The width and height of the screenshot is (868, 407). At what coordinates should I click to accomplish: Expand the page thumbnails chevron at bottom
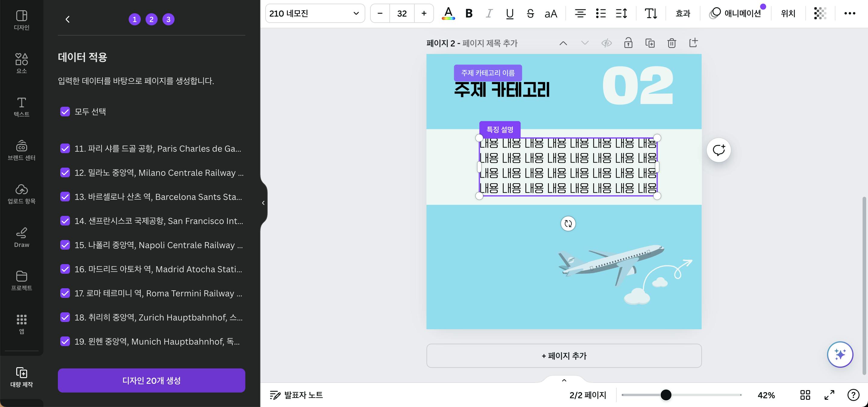[x=564, y=380]
